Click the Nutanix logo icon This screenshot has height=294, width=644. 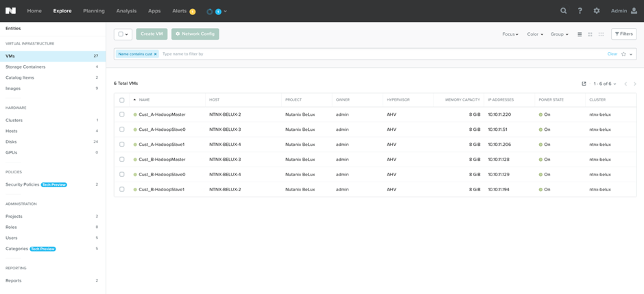(11, 11)
